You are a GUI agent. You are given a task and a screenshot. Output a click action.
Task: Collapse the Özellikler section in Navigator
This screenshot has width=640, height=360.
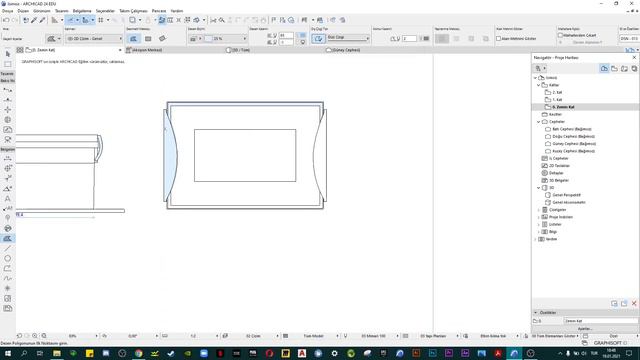[x=536, y=313]
